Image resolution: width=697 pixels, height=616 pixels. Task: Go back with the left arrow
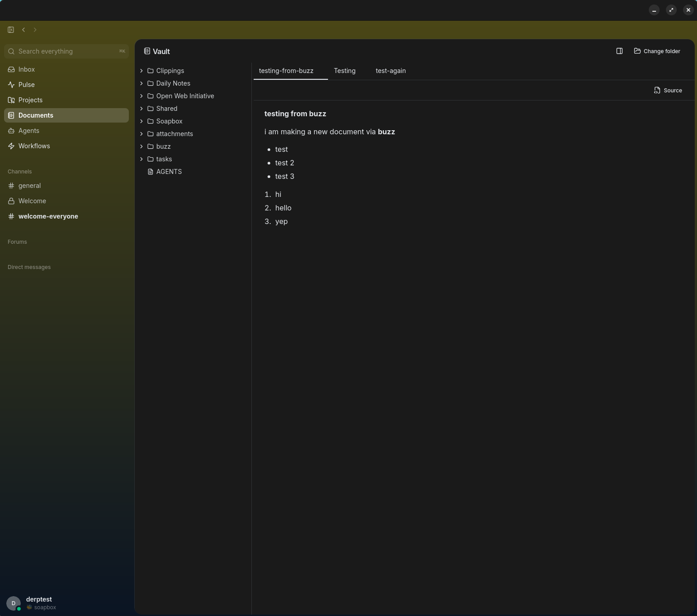23,30
